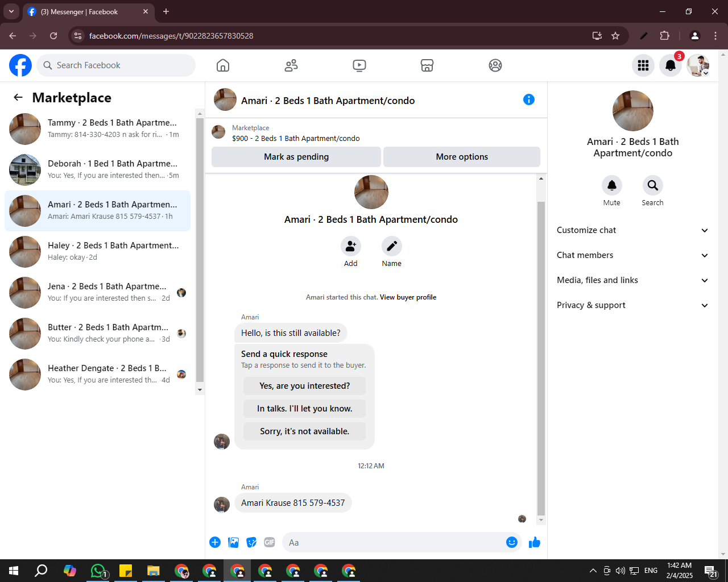Select the Amari conversation in the list
Image resolution: width=728 pixels, height=582 pixels.
[x=98, y=211]
